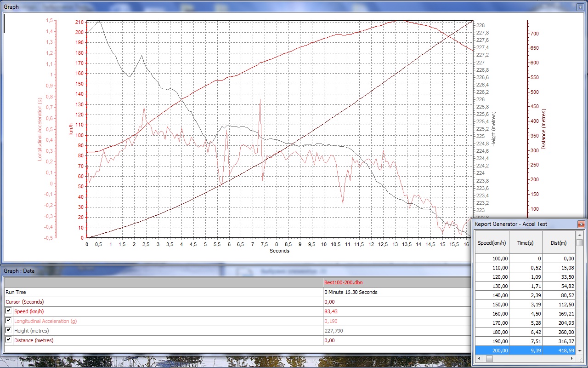Select the Run Time row label
Screen dimensions: 588x368
(x=16, y=292)
